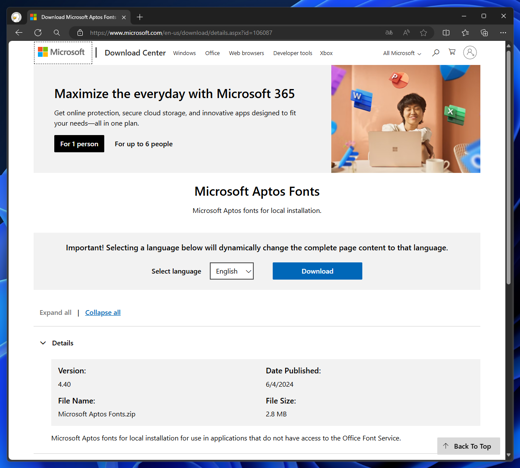Open the Developer tools navigation item
The height and width of the screenshot is (468, 520).
point(293,53)
